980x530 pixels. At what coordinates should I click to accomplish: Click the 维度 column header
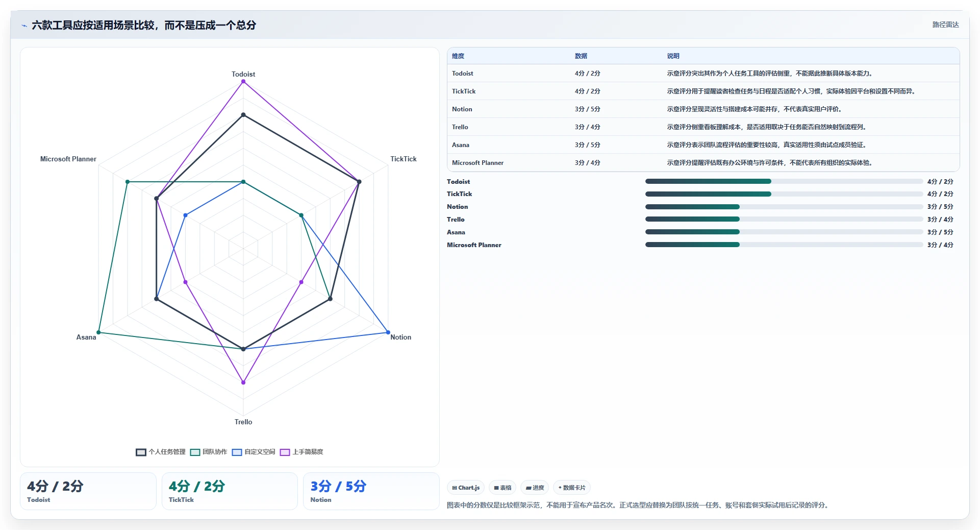tap(458, 56)
